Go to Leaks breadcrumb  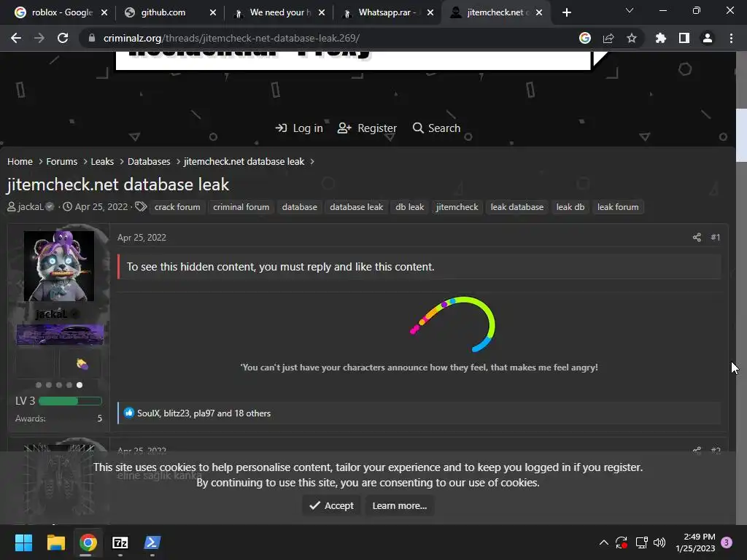point(102,161)
